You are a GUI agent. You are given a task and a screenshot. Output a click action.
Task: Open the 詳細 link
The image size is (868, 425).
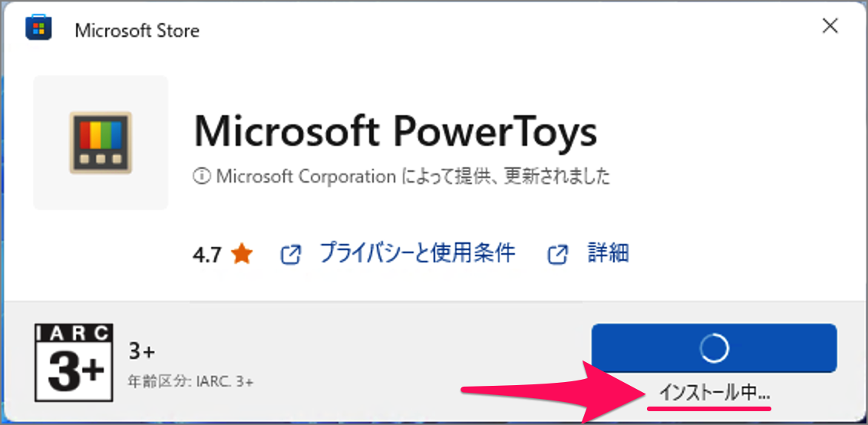click(608, 253)
